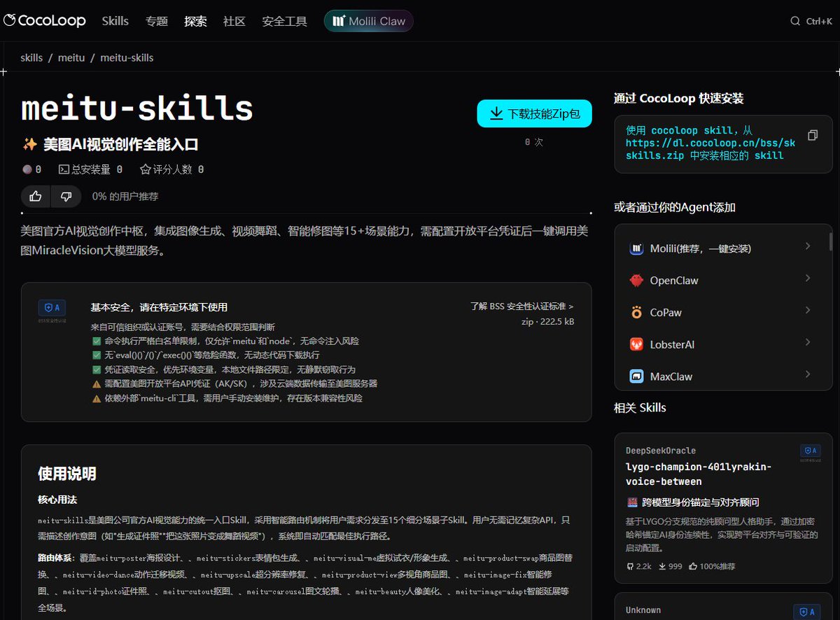Click the CocoLoop logo
Image resolution: width=840 pixels, height=620 pixels.
click(x=45, y=21)
